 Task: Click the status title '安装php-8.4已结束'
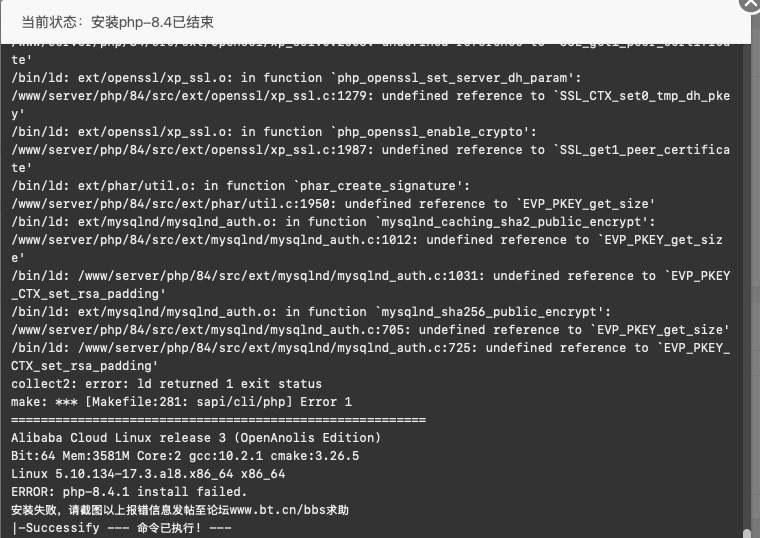tap(152, 22)
